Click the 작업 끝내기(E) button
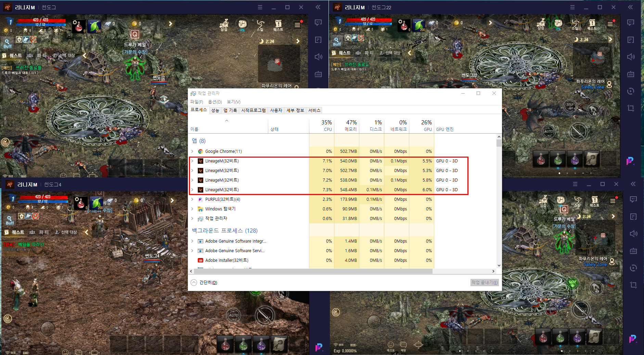This screenshot has width=644, height=355. [x=485, y=282]
